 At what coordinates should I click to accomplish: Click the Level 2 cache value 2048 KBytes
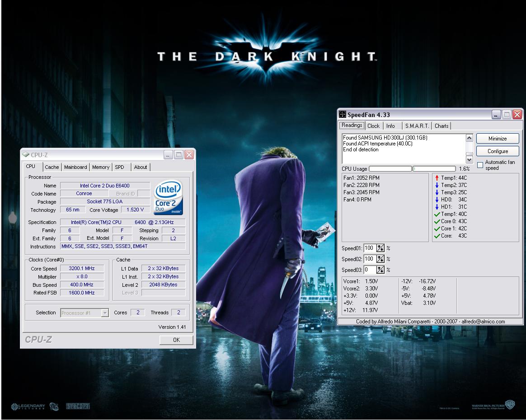(x=164, y=285)
